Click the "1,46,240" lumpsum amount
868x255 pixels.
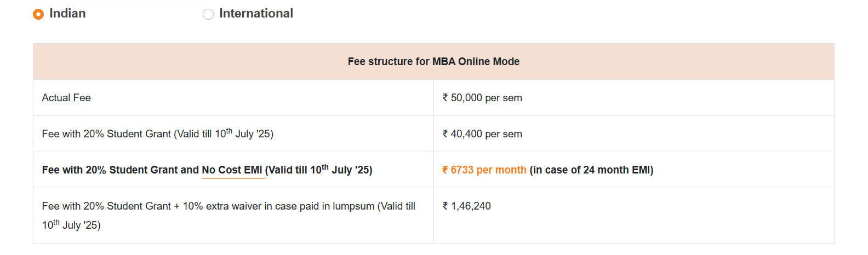coord(471,206)
